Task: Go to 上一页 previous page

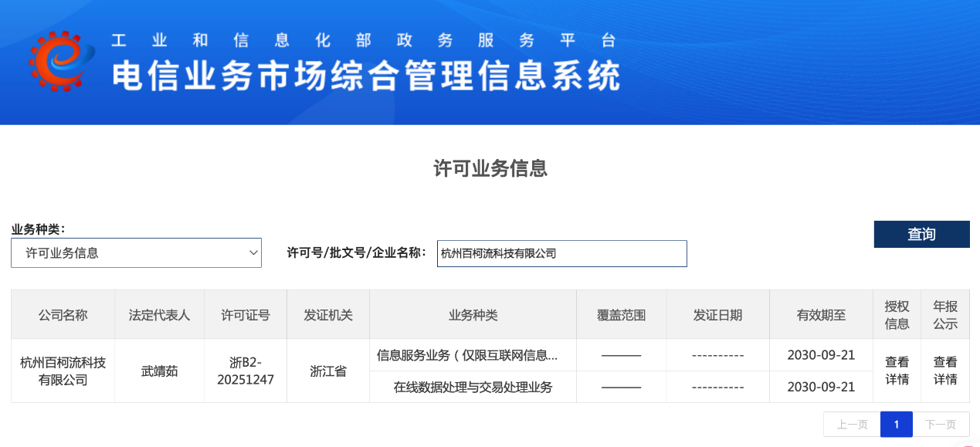Action: [x=852, y=425]
